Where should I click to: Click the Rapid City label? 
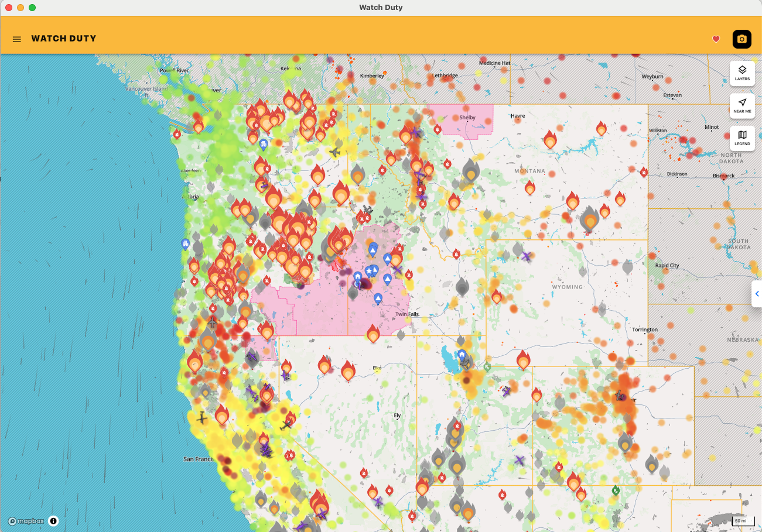(x=667, y=266)
